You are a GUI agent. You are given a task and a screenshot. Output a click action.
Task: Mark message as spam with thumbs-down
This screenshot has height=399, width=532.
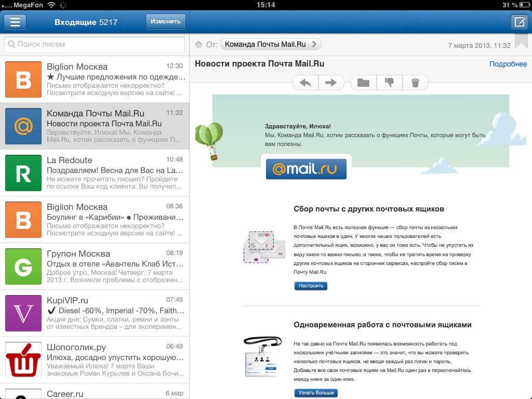pyautogui.click(x=390, y=83)
